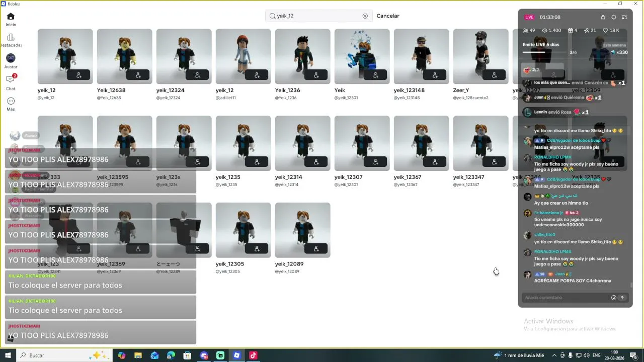644x362 pixels.
Task: Open the yeik_12314 profile name
Action: [x=288, y=177]
